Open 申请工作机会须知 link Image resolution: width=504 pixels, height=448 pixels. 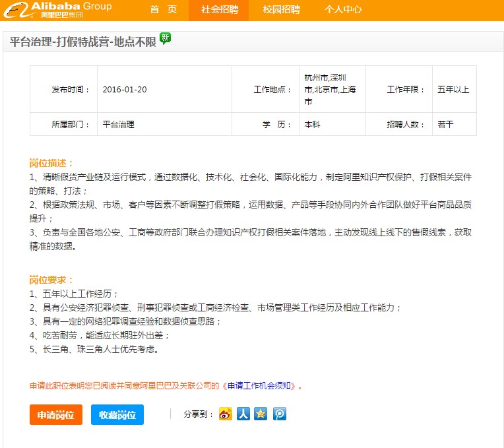click(259, 386)
